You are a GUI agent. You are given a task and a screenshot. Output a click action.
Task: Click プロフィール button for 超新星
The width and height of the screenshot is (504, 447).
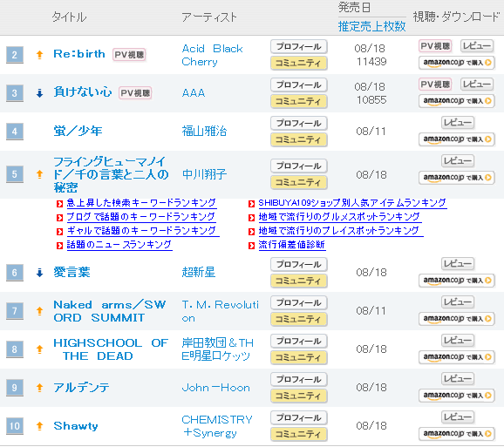[x=299, y=264]
